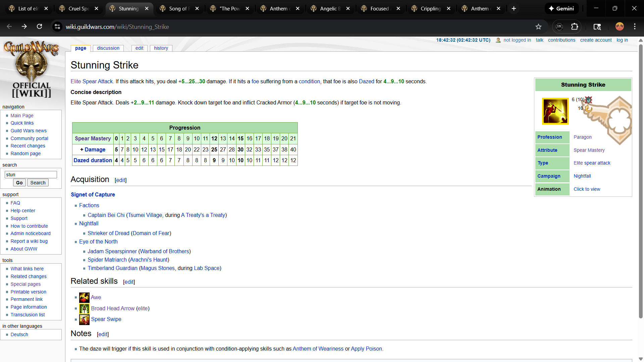Go forward in browser history
The width and height of the screenshot is (644, 362).
tap(24, 27)
